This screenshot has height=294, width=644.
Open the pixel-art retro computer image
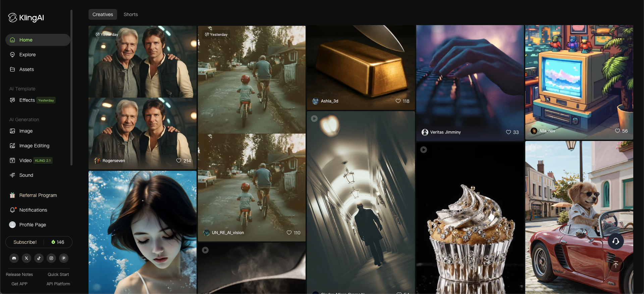click(x=579, y=82)
